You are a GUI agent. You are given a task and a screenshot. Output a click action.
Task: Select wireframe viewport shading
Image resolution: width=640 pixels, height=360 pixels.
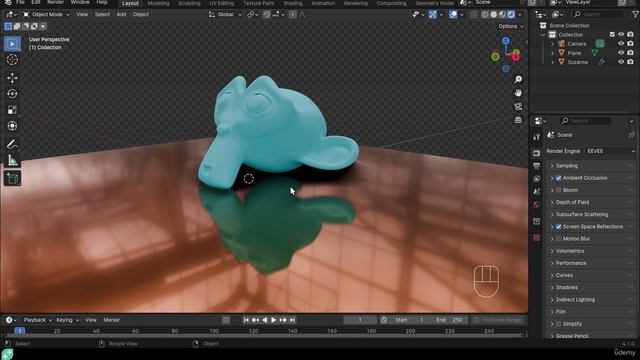[x=484, y=14]
